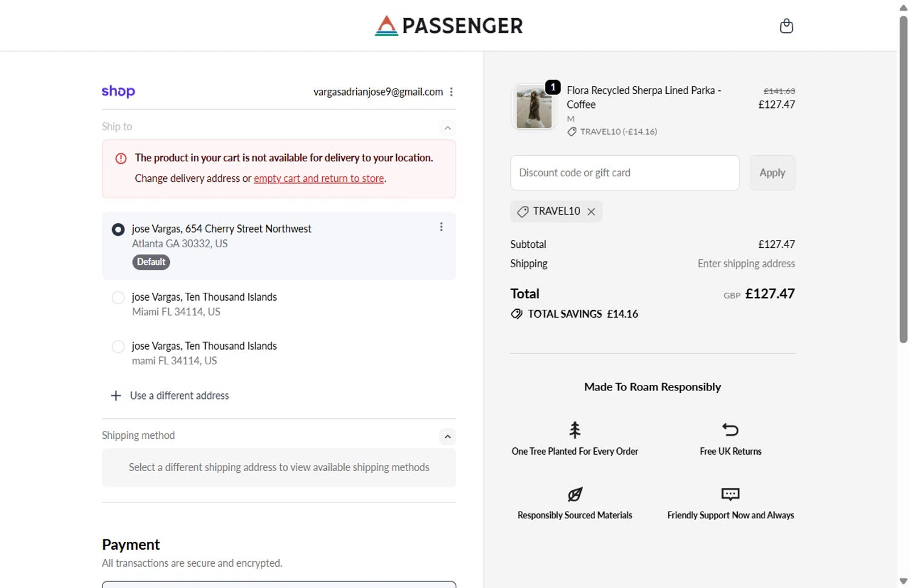910x588 pixels.
Task: Click the TRAVEL10 tag icon under product
Action: pyautogui.click(x=571, y=132)
